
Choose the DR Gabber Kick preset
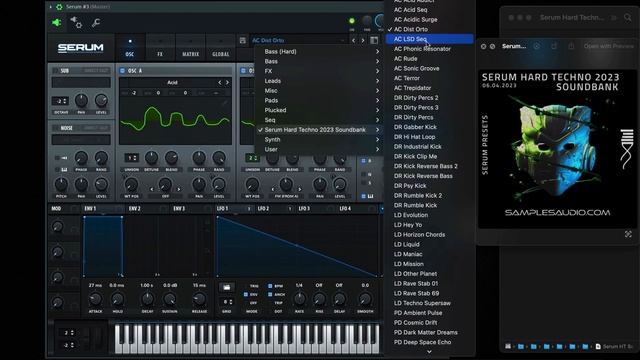[429, 127]
